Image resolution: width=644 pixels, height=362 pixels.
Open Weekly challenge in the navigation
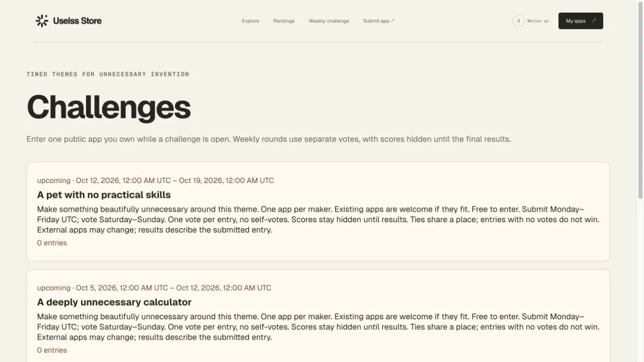coord(329,21)
